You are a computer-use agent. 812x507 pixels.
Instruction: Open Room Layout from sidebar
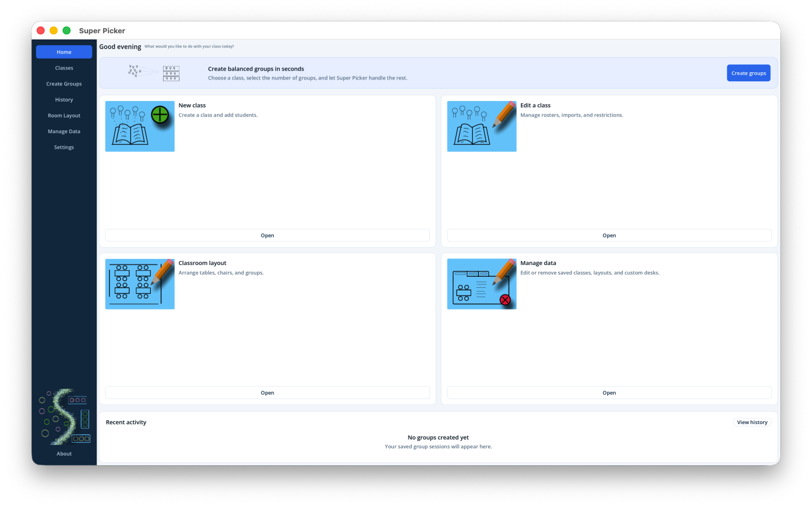[x=64, y=115]
